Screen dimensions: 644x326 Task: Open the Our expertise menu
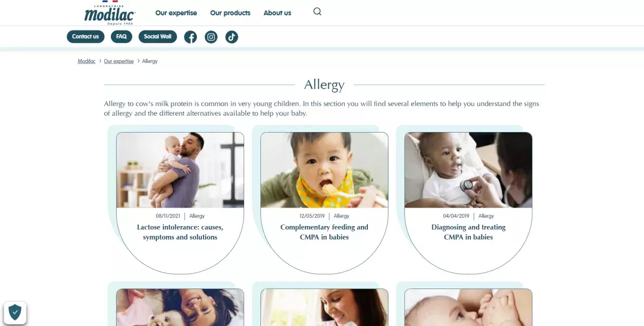pyautogui.click(x=176, y=12)
